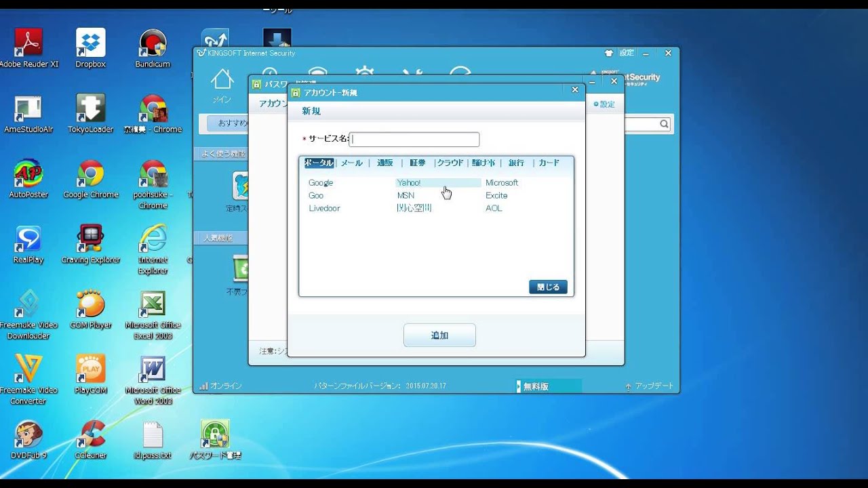Switch to the 銀行 category tab
Image resolution: width=868 pixels, height=488 pixels.
click(x=516, y=163)
